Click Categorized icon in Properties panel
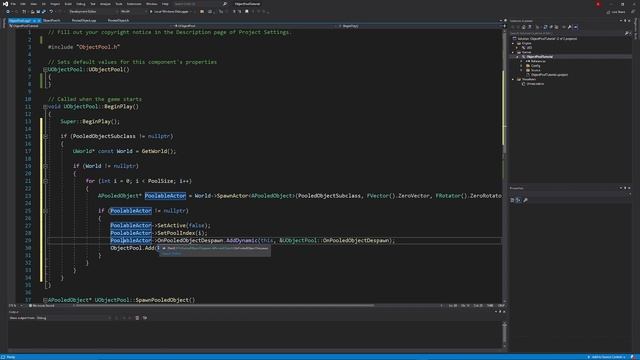This screenshot has height=360, width=640. click(512, 200)
